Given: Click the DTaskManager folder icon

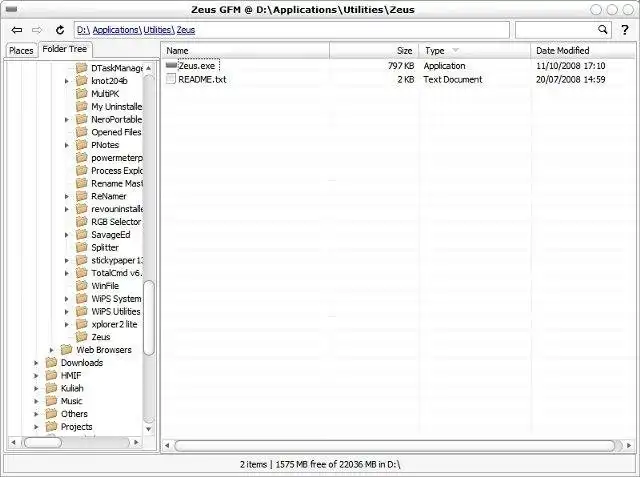Looking at the screenshot, I should (82, 68).
